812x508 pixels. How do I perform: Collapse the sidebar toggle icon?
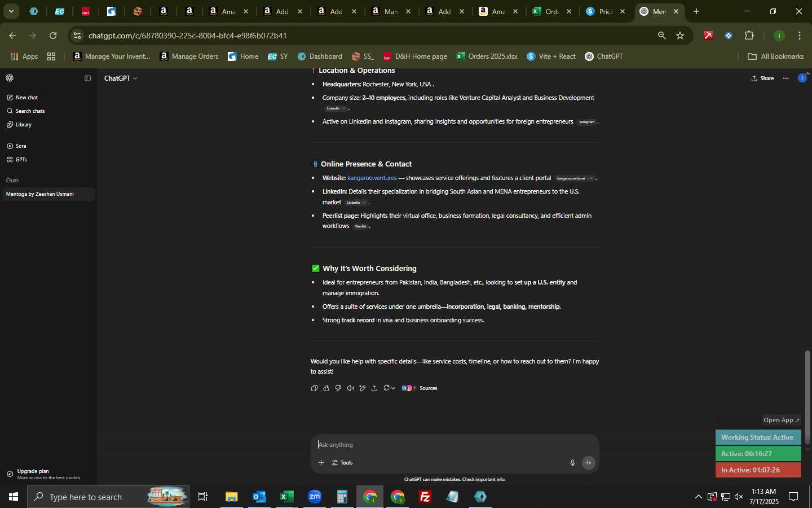coord(87,78)
